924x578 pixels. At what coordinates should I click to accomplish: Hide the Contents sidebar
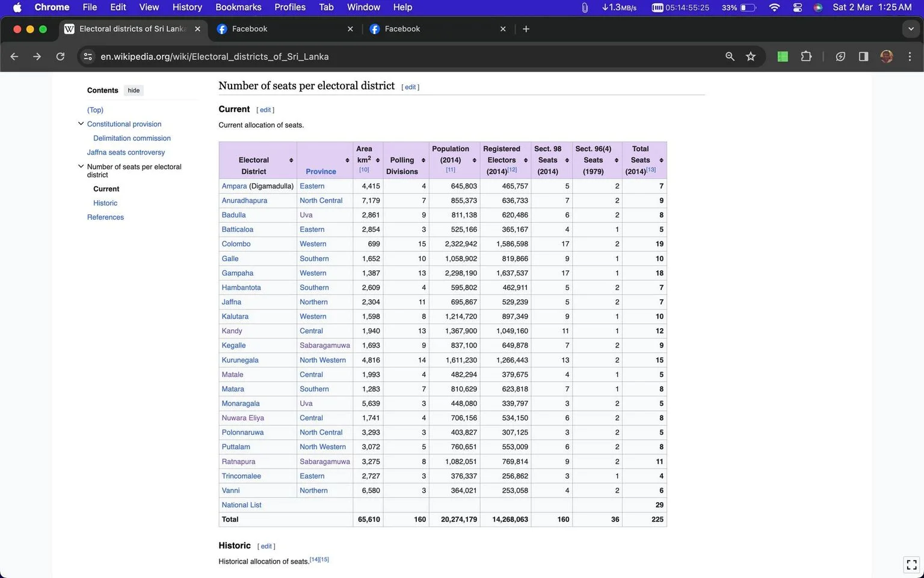134,90
